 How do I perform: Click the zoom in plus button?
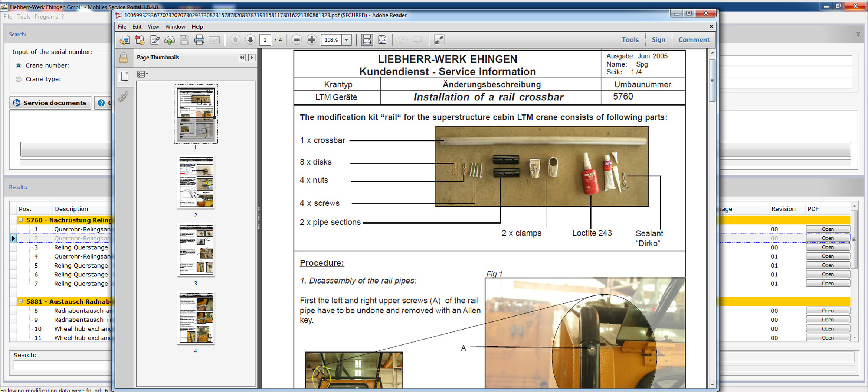pyautogui.click(x=312, y=40)
